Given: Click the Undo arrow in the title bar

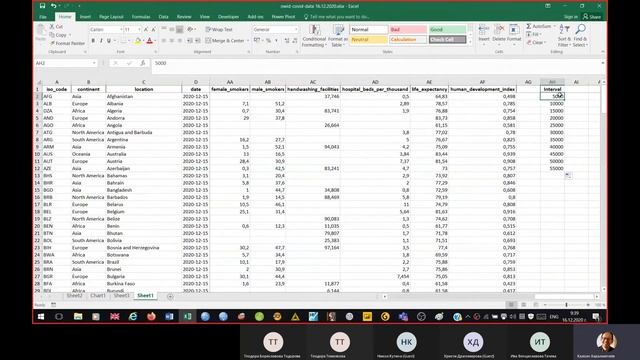Looking at the screenshot, I should pyautogui.click(x=53, y=6).
